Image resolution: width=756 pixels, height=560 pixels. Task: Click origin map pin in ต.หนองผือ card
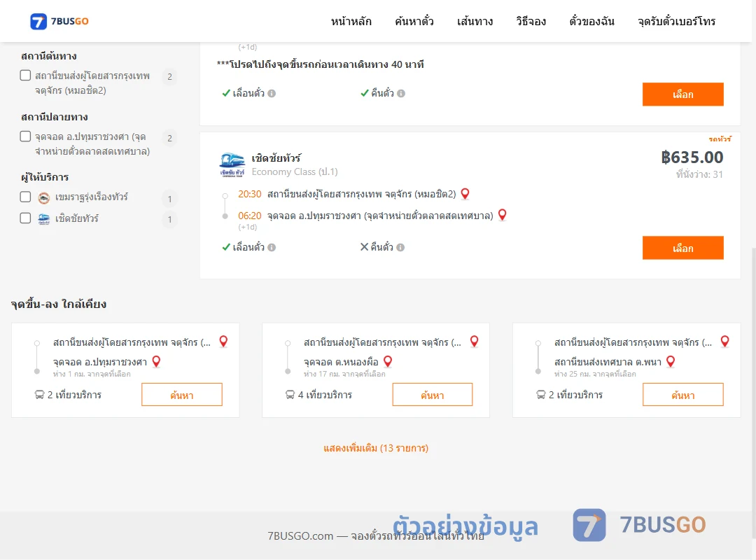475,342
